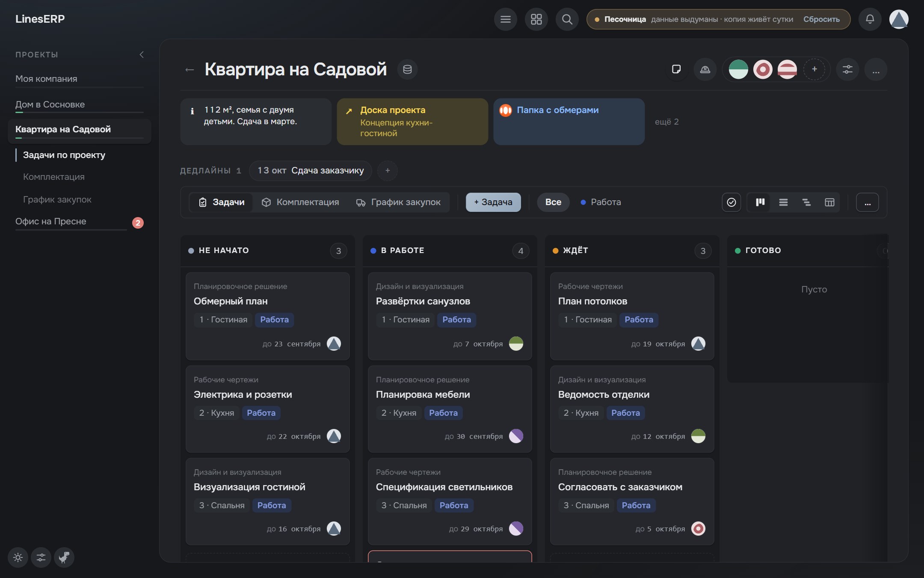Click the database icon beside project title
The height and width of the screenshot is (578, 924).
(407, 69)
